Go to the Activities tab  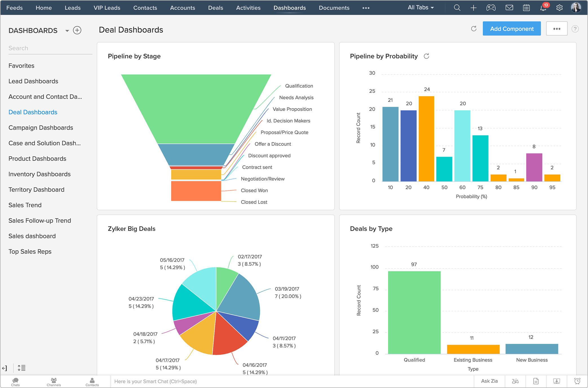(248, 8)
